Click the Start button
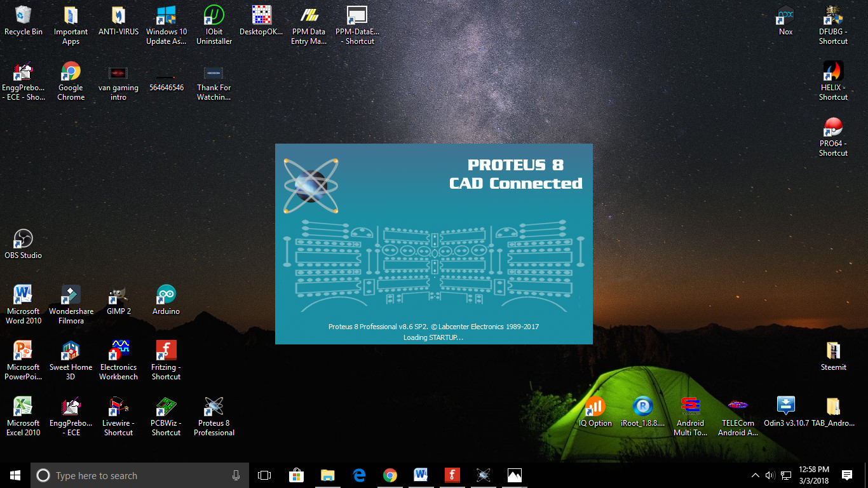Image resolution: width=868 pixels, height=488 pixels. coord(14,475)
